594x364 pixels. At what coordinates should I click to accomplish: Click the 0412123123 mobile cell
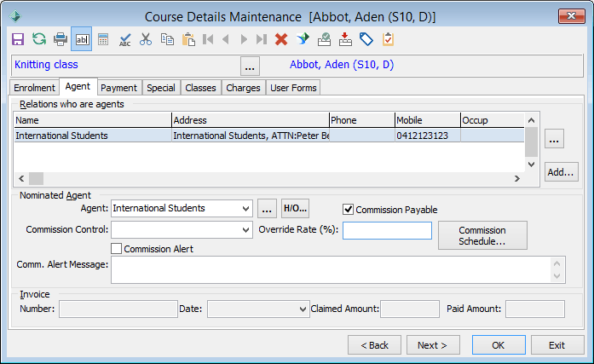click(x=428, y=136)
